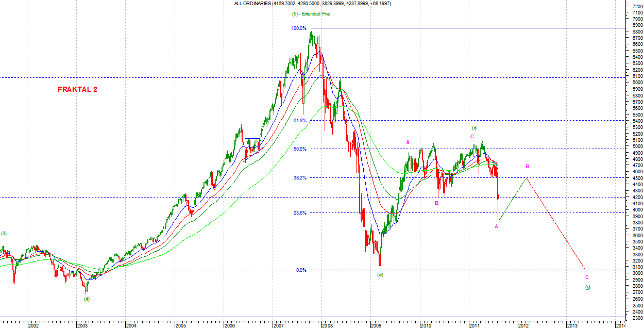Select the 100.0% Fibonacci level label

point(299,28)
